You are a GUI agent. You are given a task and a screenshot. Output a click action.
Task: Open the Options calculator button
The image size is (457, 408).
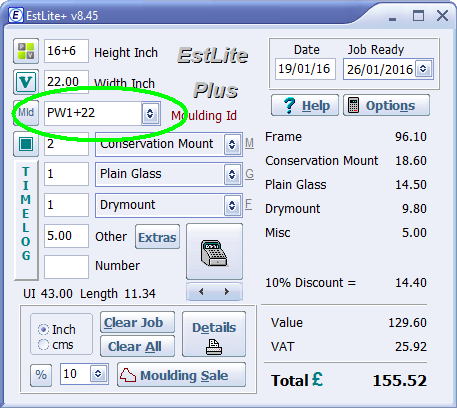coord(386,105)
